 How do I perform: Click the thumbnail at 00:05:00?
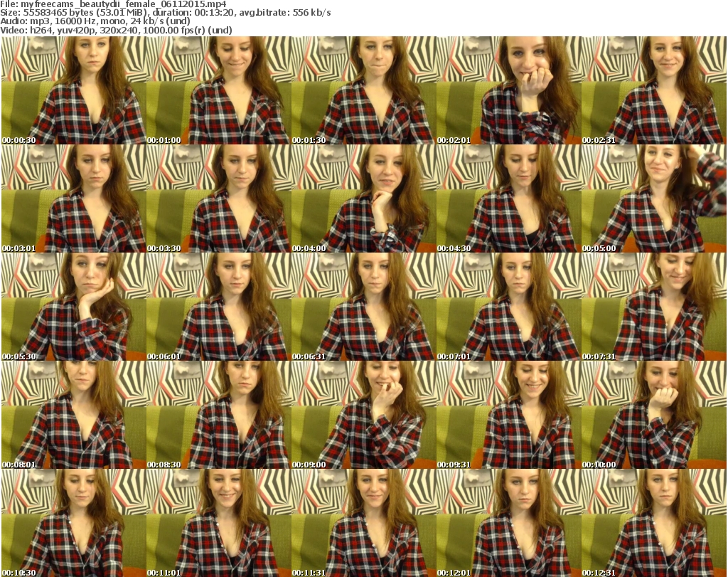[x=653, y=198]
